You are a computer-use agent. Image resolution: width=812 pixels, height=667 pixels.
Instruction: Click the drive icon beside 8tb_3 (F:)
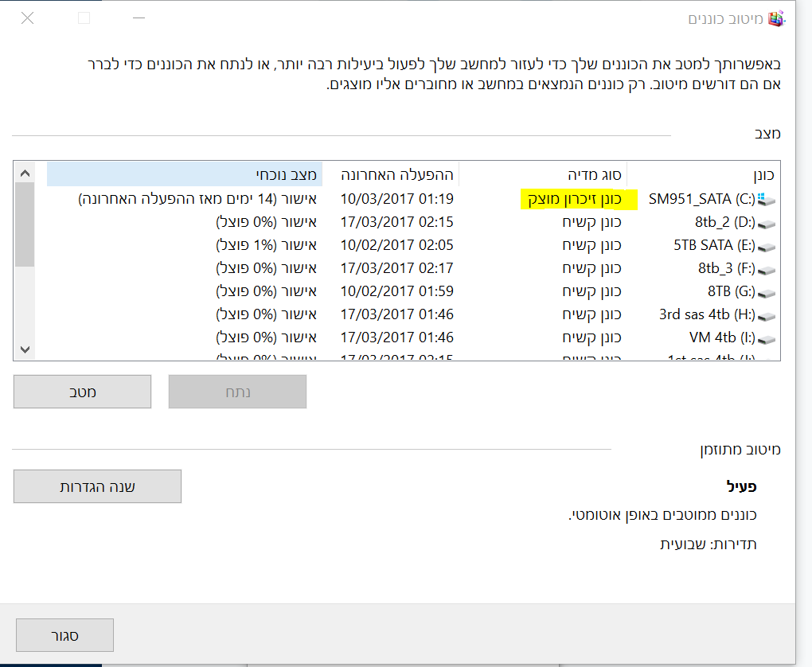(767, 270)
